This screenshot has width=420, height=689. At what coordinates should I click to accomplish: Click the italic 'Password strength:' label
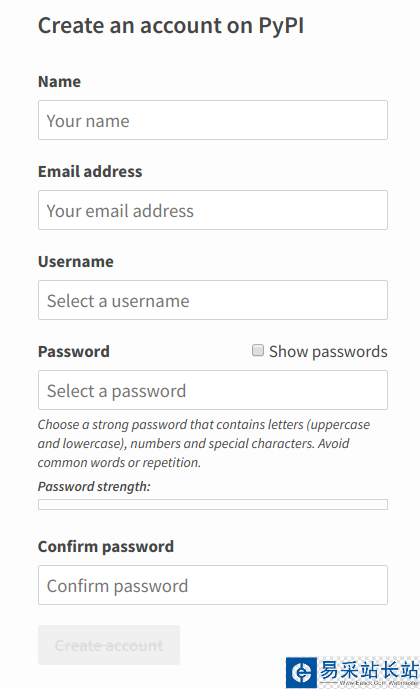point(94,487)
